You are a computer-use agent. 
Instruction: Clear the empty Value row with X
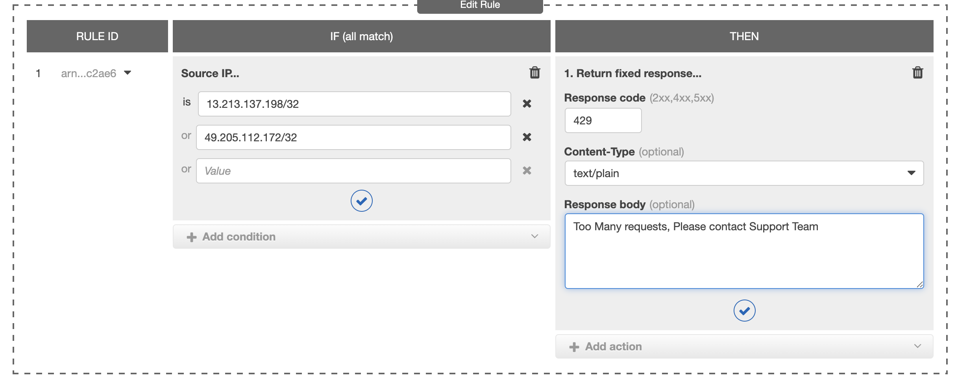tap(527, 170)
